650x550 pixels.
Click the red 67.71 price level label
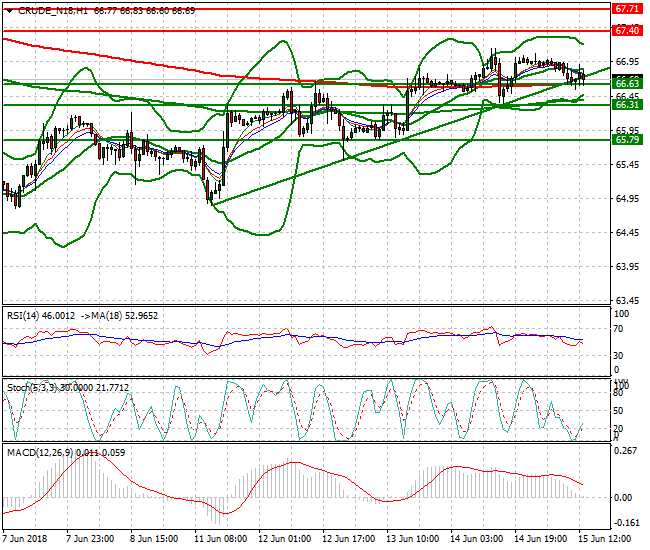[627, 9]
